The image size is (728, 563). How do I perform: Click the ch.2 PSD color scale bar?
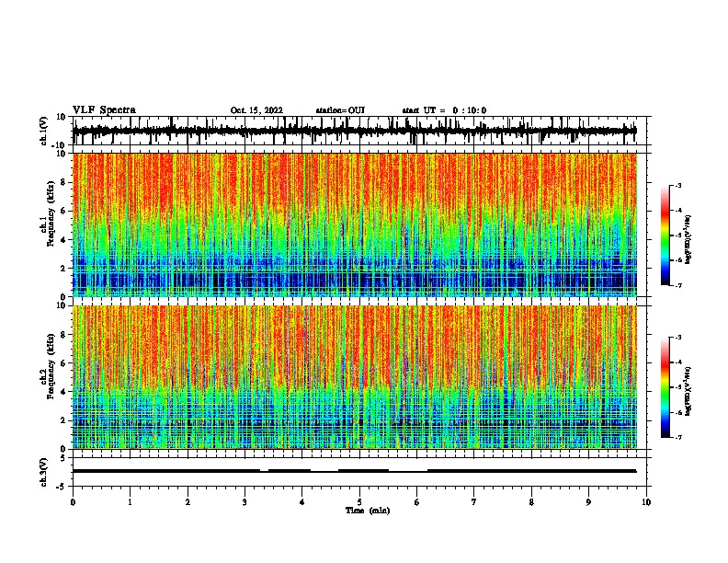(665, 387)
